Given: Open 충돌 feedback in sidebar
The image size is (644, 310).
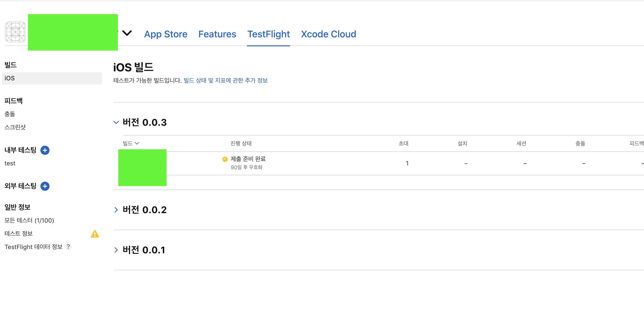Looking at the screenshot, I should coord(10,114).
